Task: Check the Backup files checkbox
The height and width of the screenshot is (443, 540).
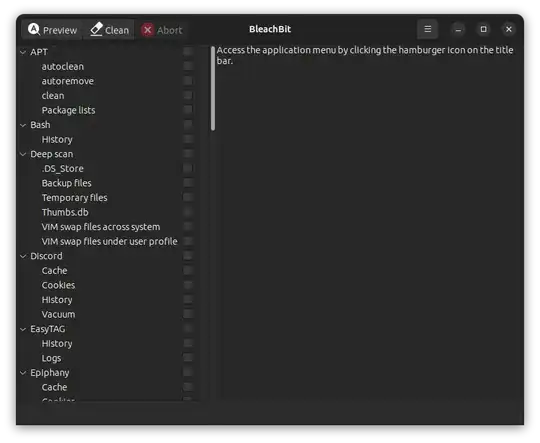Action: [x=188, y=183]
